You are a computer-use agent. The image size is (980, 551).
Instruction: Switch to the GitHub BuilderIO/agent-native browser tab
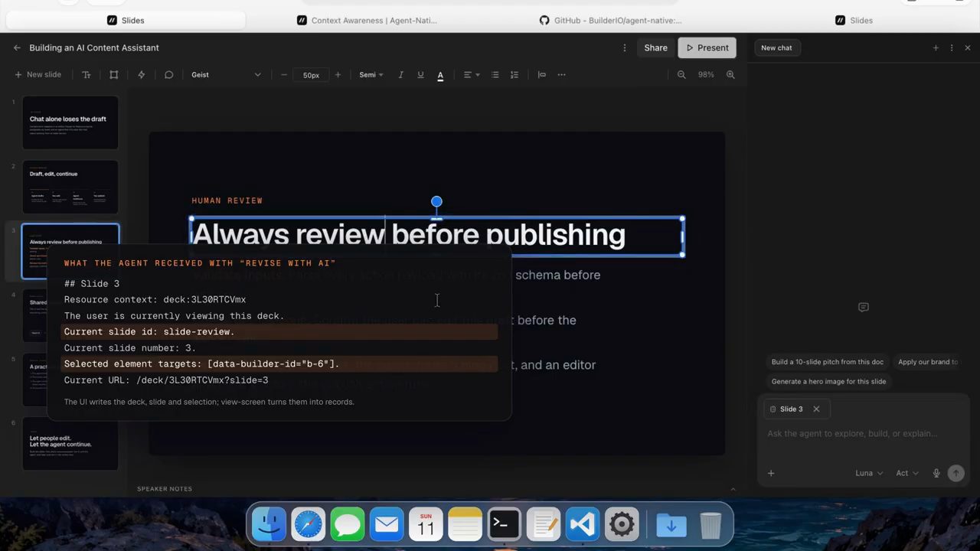point(611,21)
